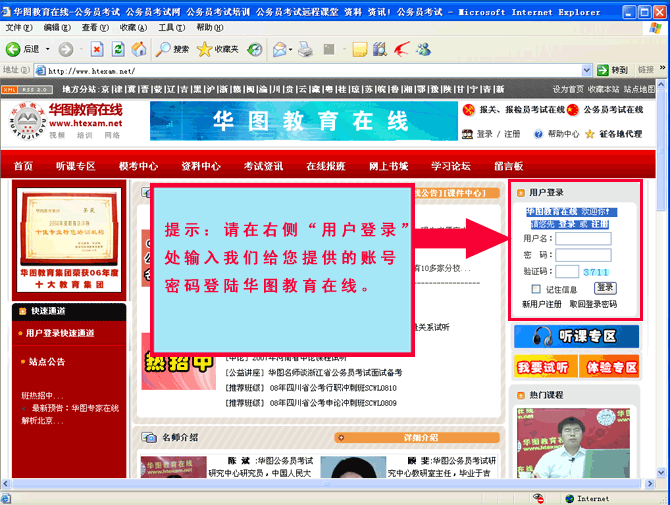Toggle the 记住信息 checkbox

coord(536,289)
